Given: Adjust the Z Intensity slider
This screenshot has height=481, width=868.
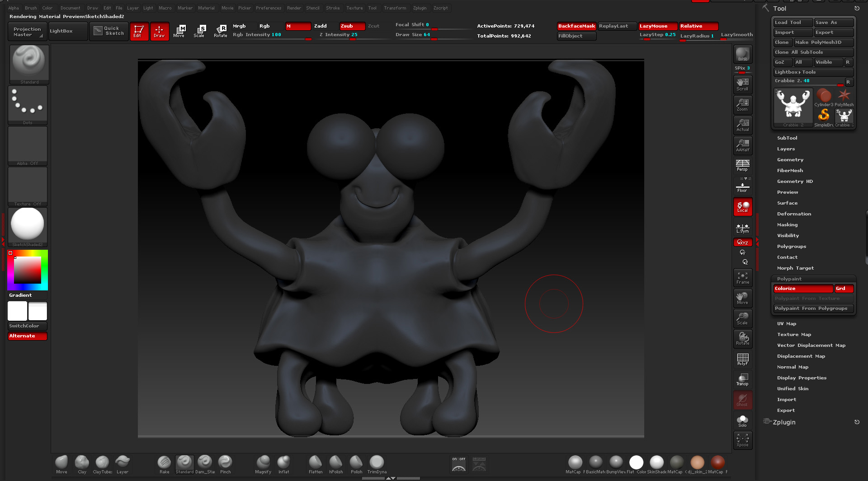Looking at the screenshot, I should click(353, 35).
